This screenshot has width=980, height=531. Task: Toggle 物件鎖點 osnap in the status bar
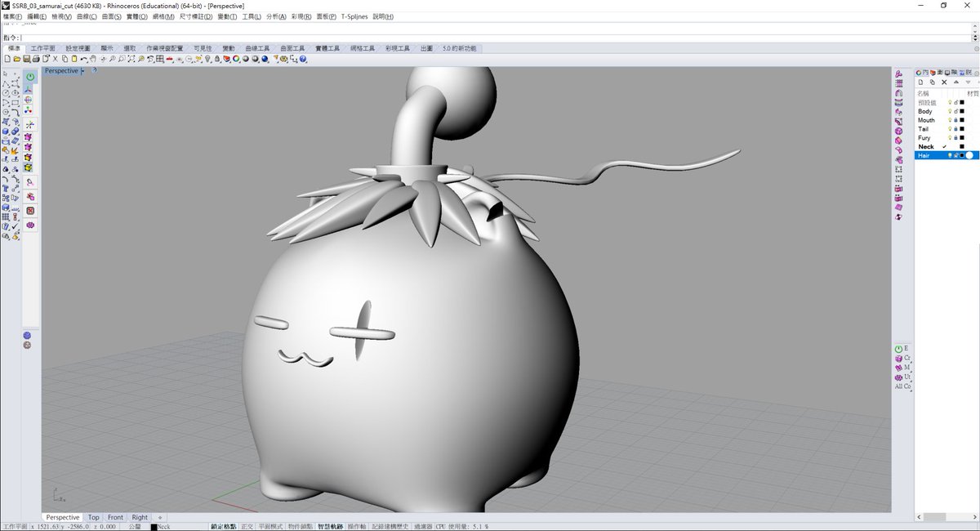coord(300,527)
